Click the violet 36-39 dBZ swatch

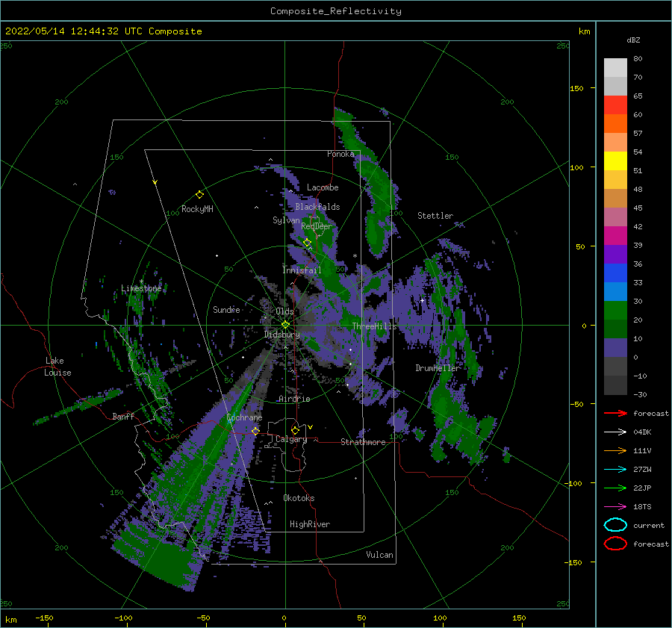pos(615,254)
